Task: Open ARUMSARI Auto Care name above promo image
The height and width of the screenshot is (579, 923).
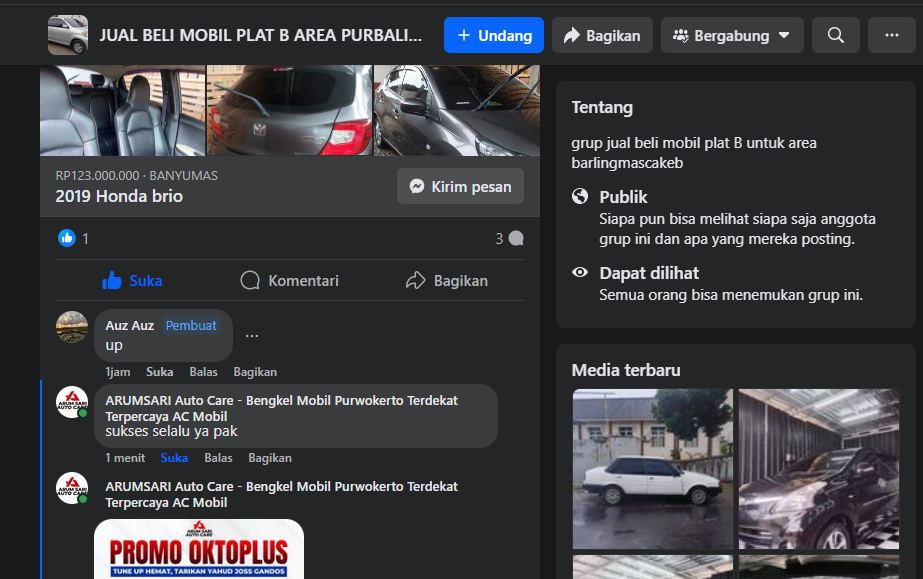Action: (281, 494)
